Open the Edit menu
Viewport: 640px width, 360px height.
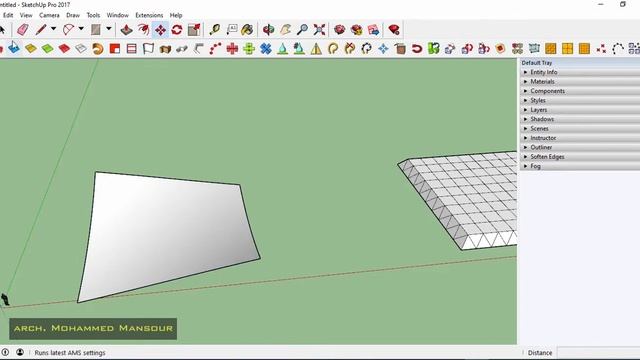pos(8,15)
